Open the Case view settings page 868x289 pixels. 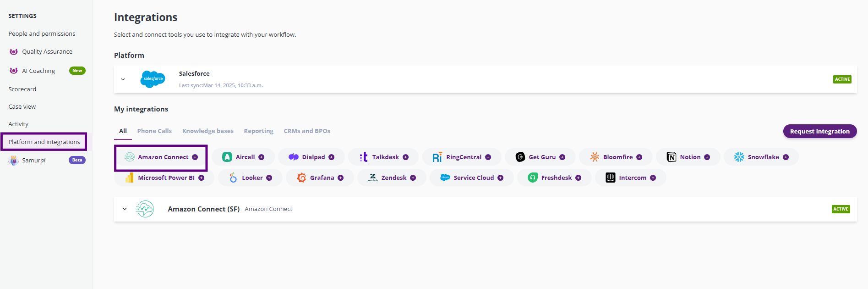coord(22,107)
